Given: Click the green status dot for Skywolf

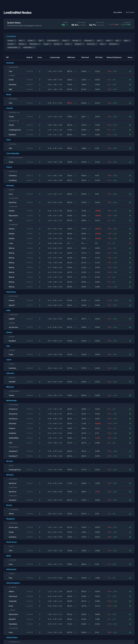Looking at the screenshot, I should 130,305.
